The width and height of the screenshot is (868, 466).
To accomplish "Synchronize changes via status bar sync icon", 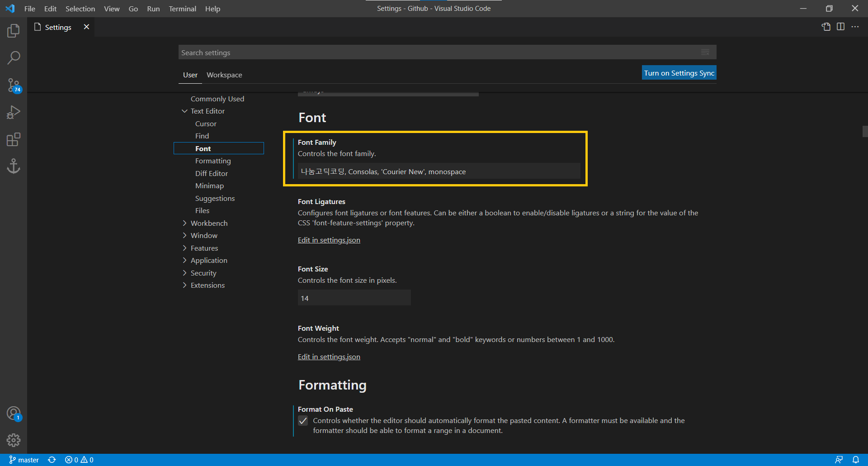I will pyautogui.click(x=52, y=460).
